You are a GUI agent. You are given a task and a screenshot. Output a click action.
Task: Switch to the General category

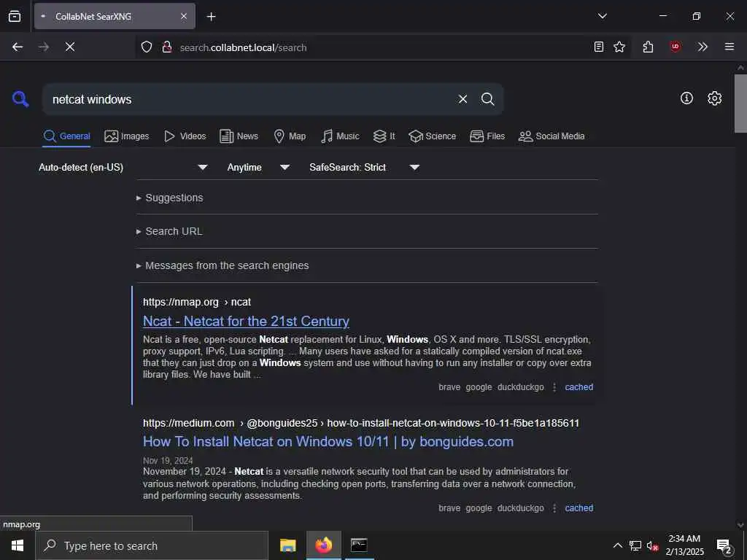click(66, 136)
